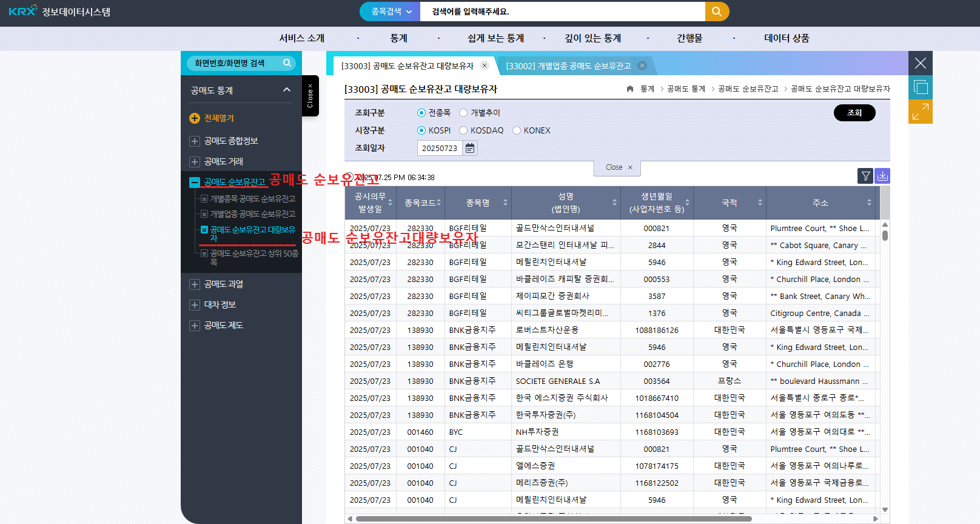Open 통계 menu

[398, 38]
